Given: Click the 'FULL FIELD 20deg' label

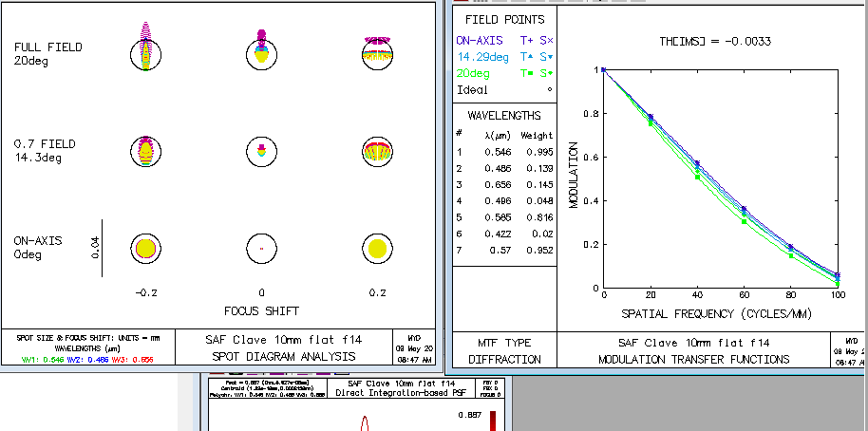Looking at the screenshot, I should tap(47, 54).
